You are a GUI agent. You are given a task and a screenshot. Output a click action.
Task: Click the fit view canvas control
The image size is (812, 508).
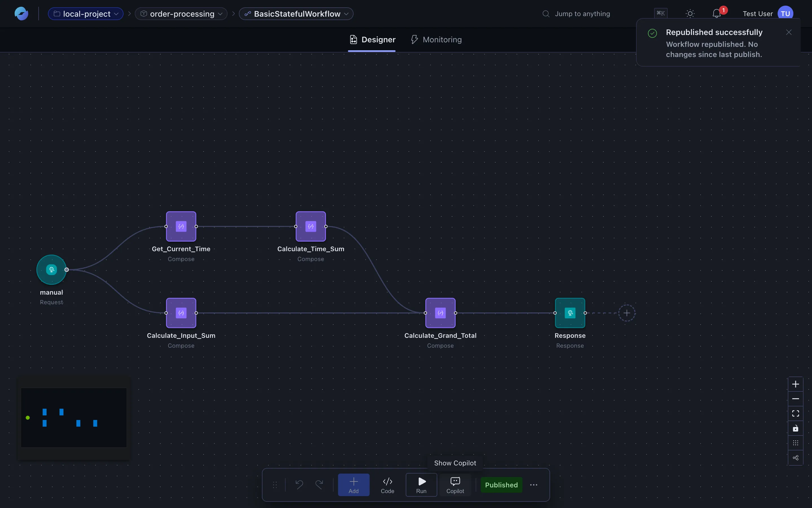[x=796, y=413]
